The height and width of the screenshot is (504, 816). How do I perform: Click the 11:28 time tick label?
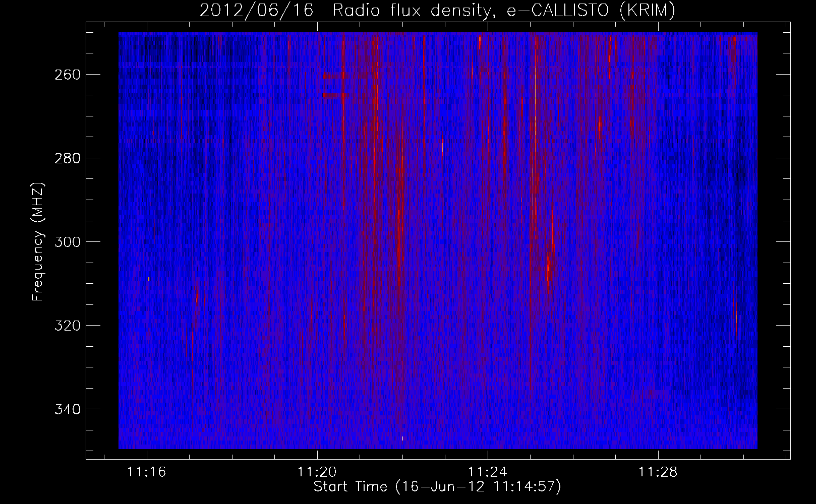click(658, 472)
